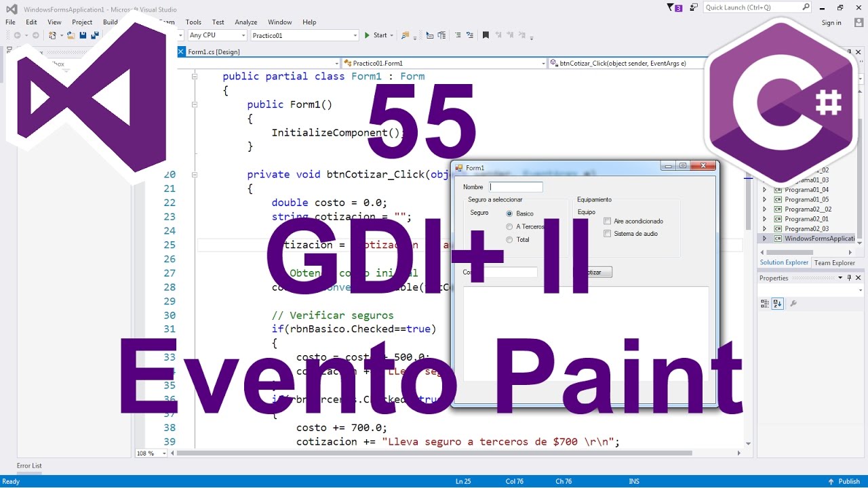
Task: Click the Nombre text field in Form1
Action: pos(516,187)
